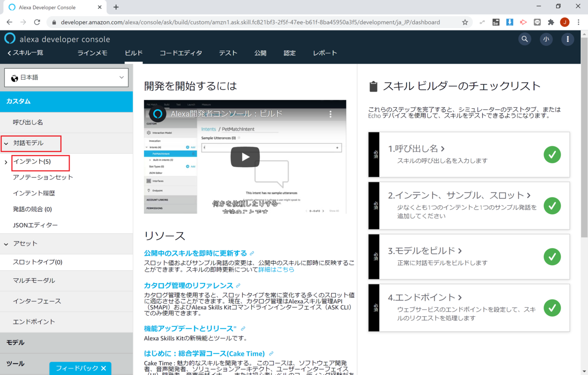Bookmark the page using the star icon
This screenshot has height=375, width=588.
point(465,22)
